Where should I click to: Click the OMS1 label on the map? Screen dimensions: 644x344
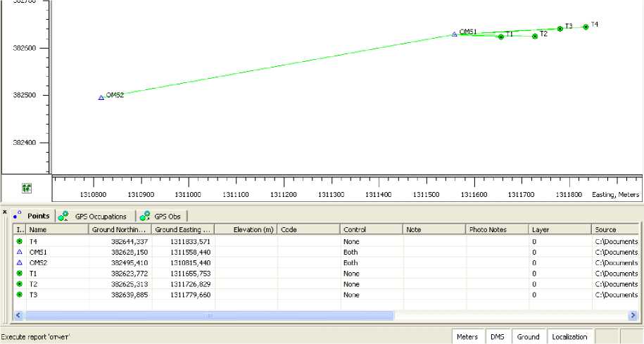[468, 32]
